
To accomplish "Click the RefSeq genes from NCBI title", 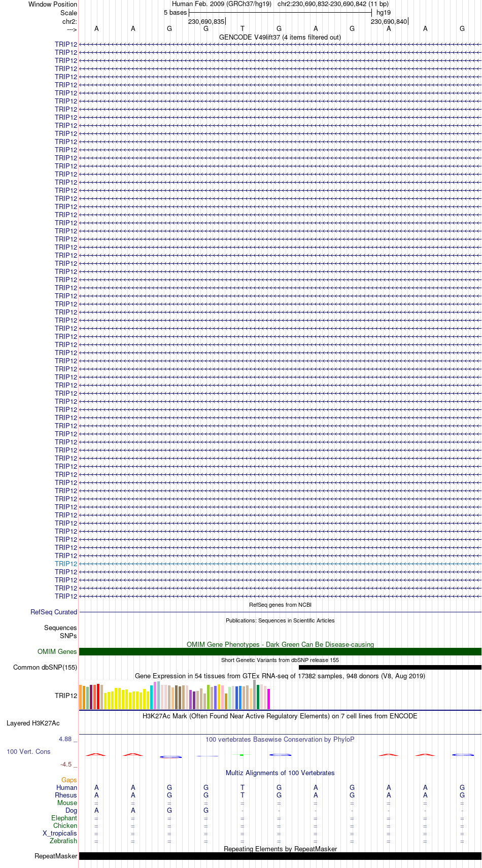I will click(x=280, y=605).
